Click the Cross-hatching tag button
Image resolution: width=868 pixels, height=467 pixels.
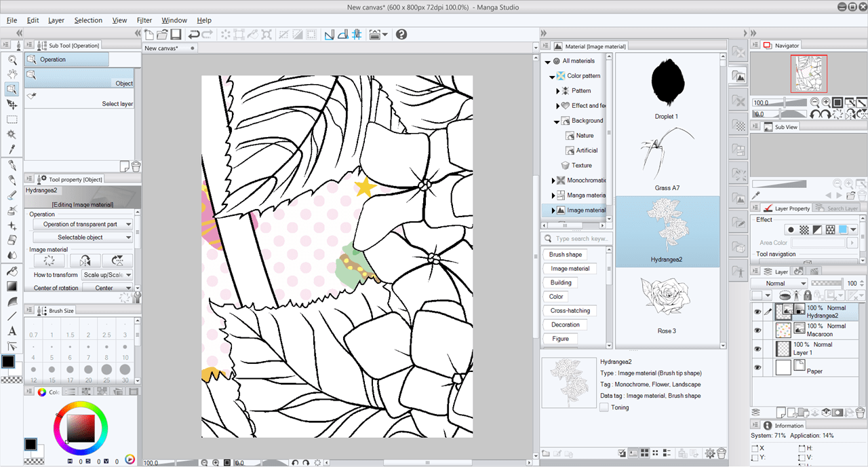pos(570,311)
